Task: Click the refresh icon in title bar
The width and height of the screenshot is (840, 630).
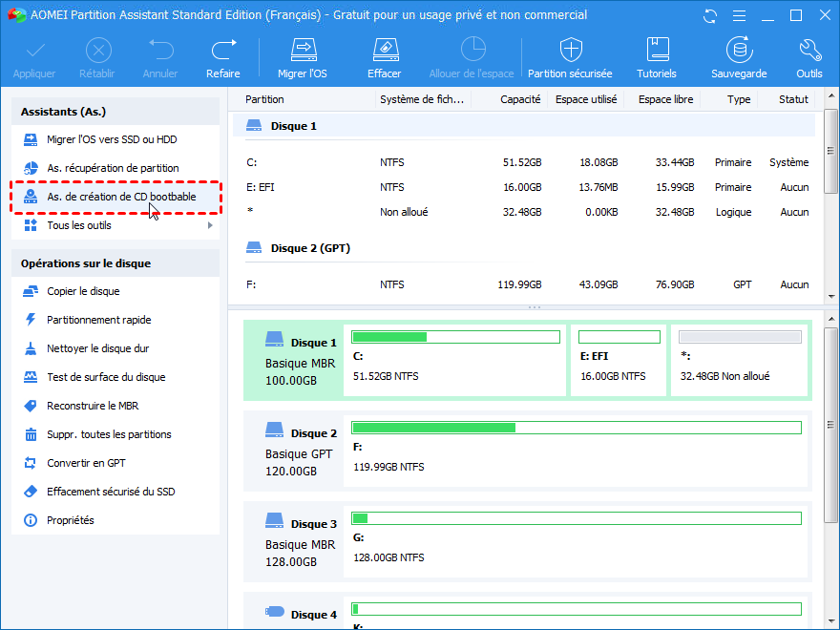Action: tap(710, 16)
